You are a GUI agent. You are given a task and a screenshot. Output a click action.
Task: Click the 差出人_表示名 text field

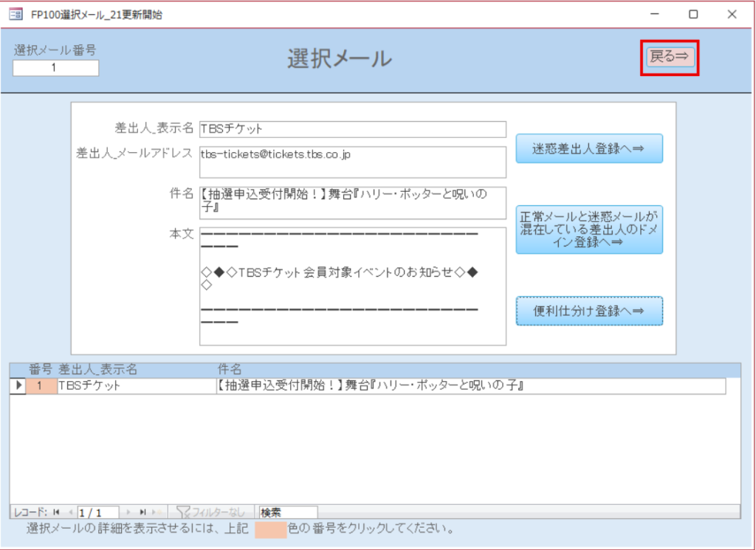pos(352,129)
